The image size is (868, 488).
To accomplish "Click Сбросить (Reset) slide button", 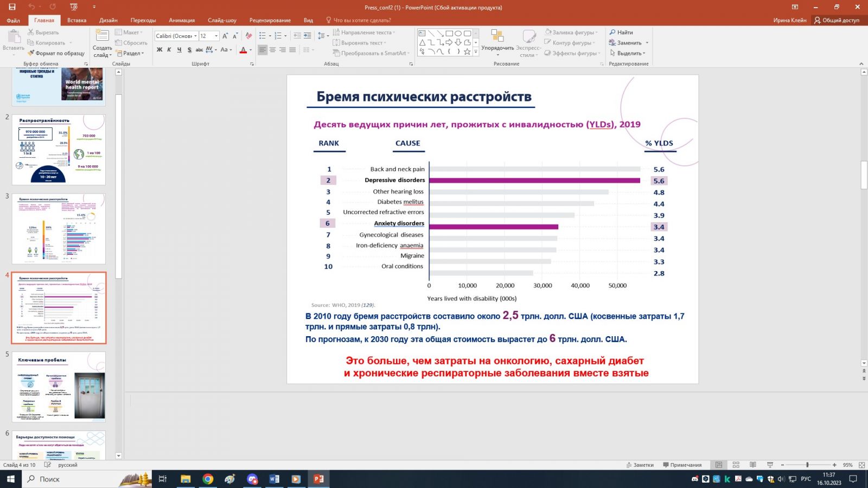I will point(131,43).
